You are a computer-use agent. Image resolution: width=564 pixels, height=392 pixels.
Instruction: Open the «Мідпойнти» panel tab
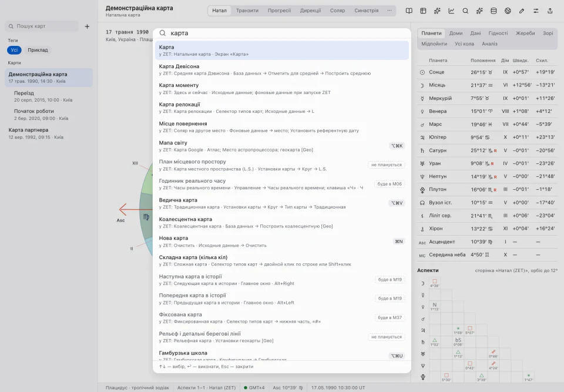tap(434, 44)
